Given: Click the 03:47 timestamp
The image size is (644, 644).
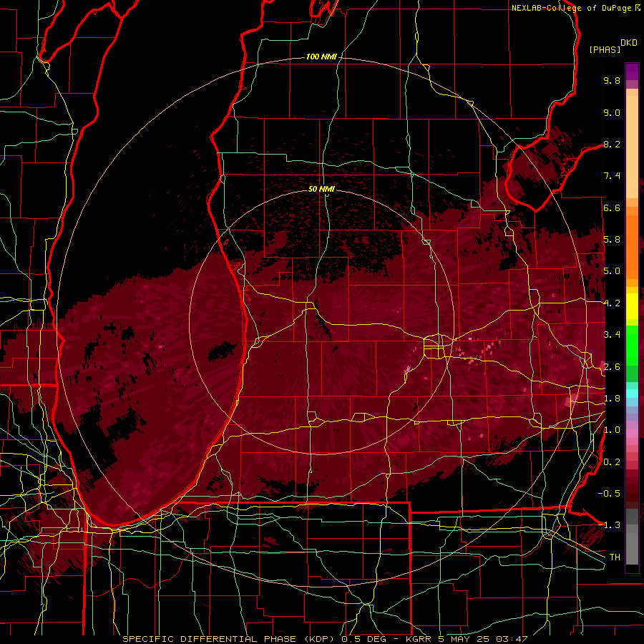Looking at the screenshot, I should pos(512,639).
